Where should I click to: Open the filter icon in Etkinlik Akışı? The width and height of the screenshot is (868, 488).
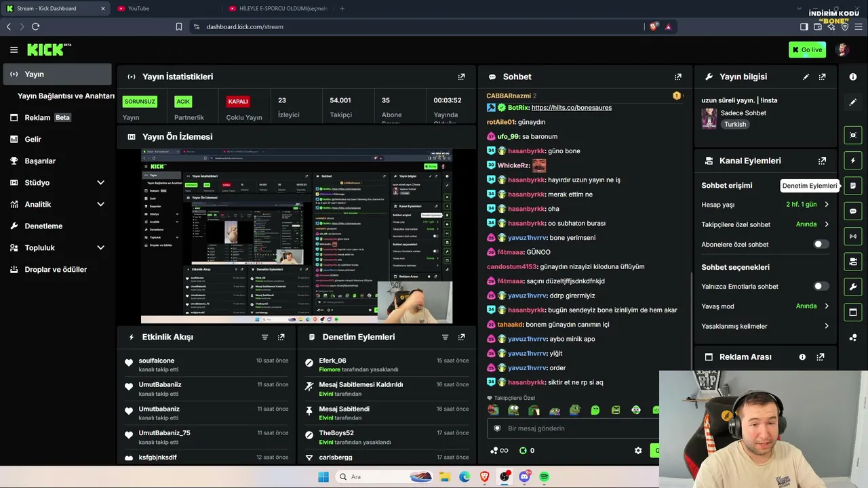click(x=265, y=337)
